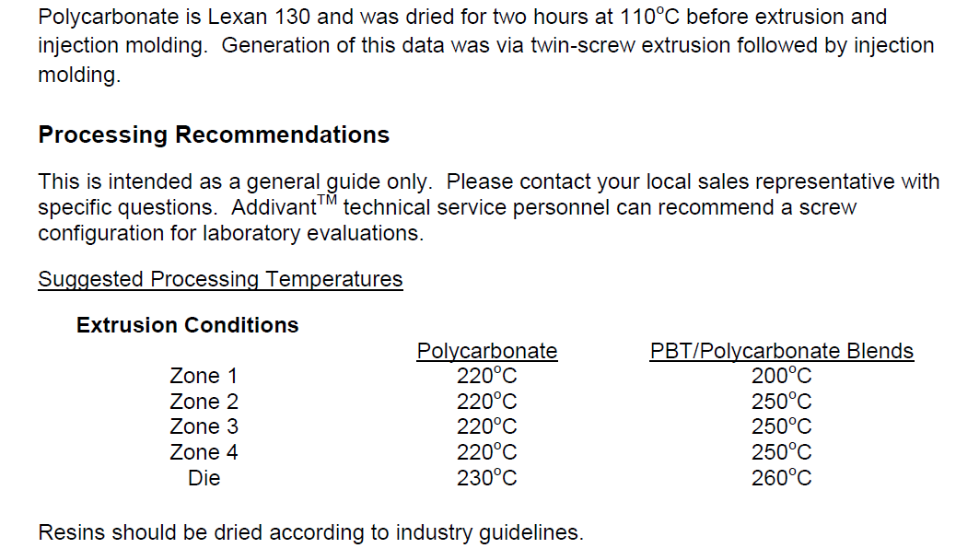956x560 pixels.
Task: Click the Polycarbonate Die temperature 230°C
Action: point(486,478)
